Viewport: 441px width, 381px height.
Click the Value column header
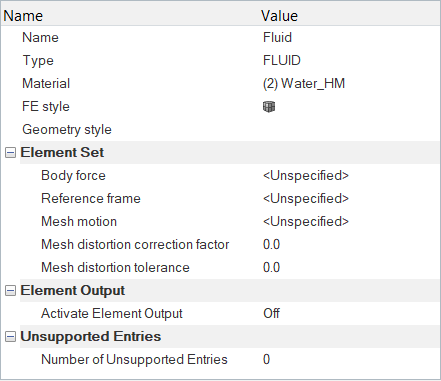tap(279, 16)
